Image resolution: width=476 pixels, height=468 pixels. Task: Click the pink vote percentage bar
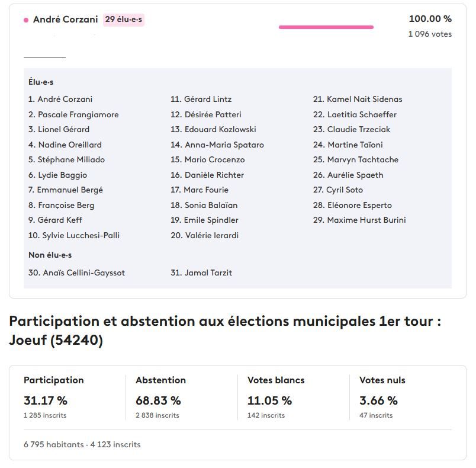[326, 27]
